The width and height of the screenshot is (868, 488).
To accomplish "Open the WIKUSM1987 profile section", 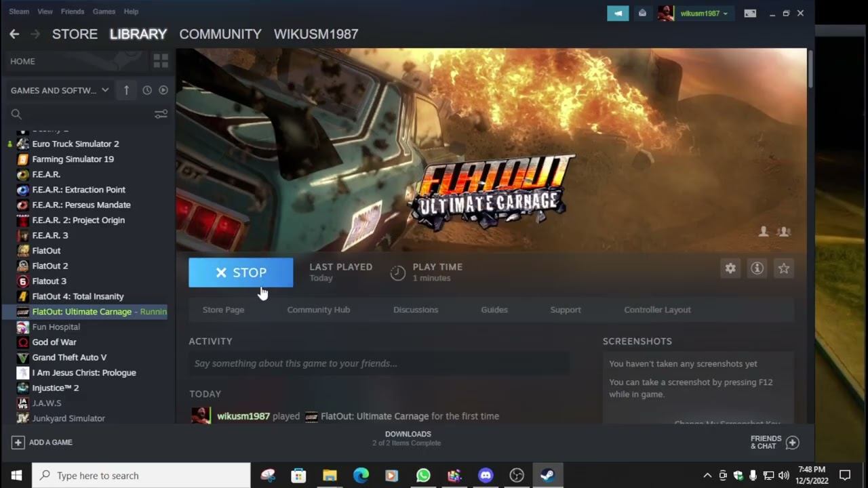I will (316, 34).
